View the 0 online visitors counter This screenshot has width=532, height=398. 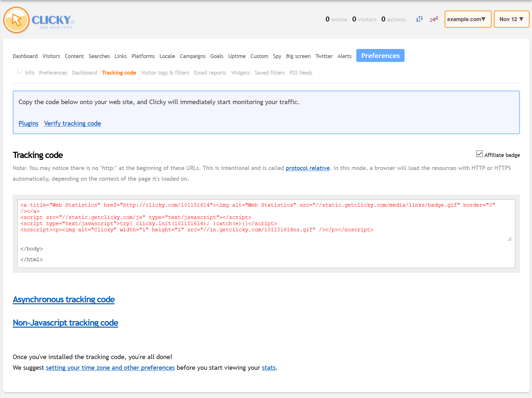336,19
